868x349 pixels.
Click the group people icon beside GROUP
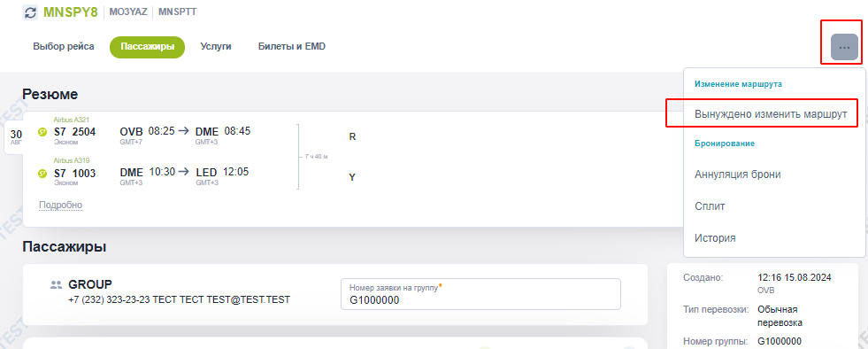point(56,284)
